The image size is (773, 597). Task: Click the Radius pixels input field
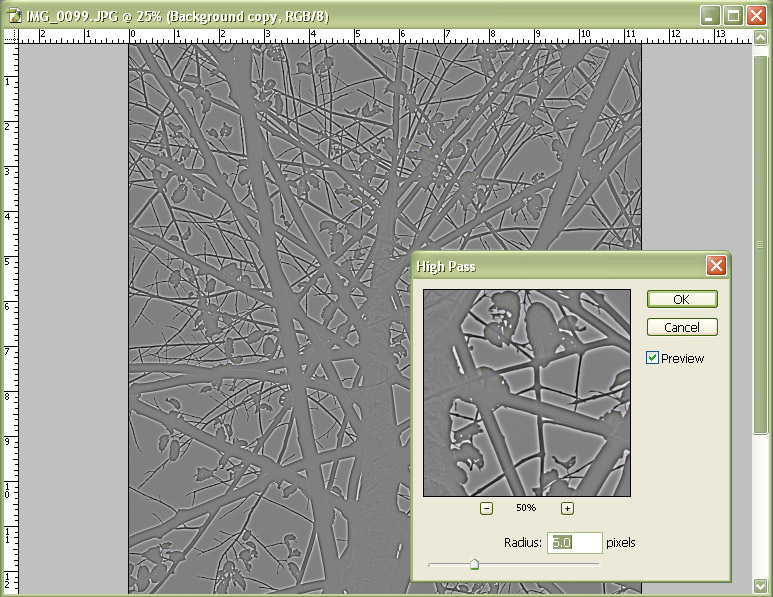pyautogui.click(x=573, y=543)
